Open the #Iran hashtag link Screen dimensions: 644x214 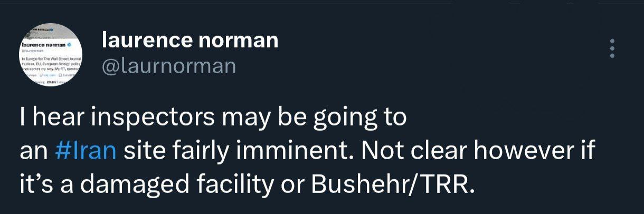[x=85, y=152]
